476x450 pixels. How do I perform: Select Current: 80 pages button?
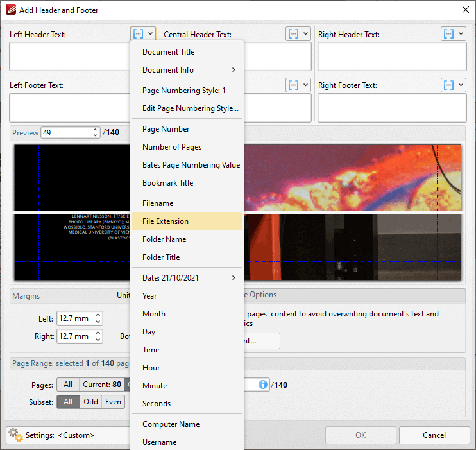click(101, 385)
